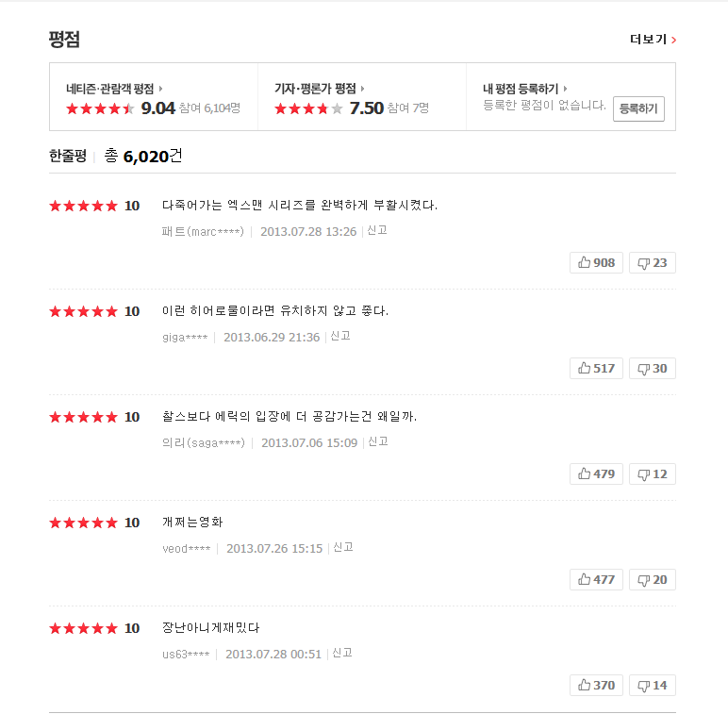Click reviewer name veod****

[187, 548]
